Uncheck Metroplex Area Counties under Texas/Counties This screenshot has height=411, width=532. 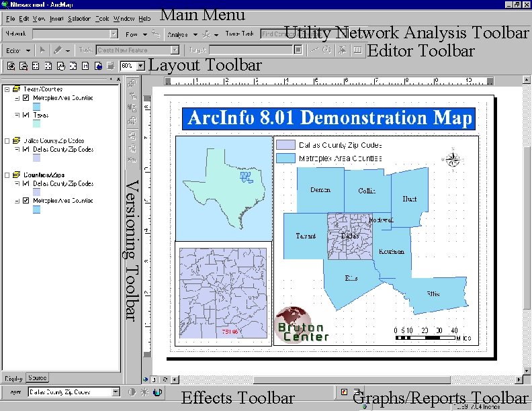(x=26, y=98)
